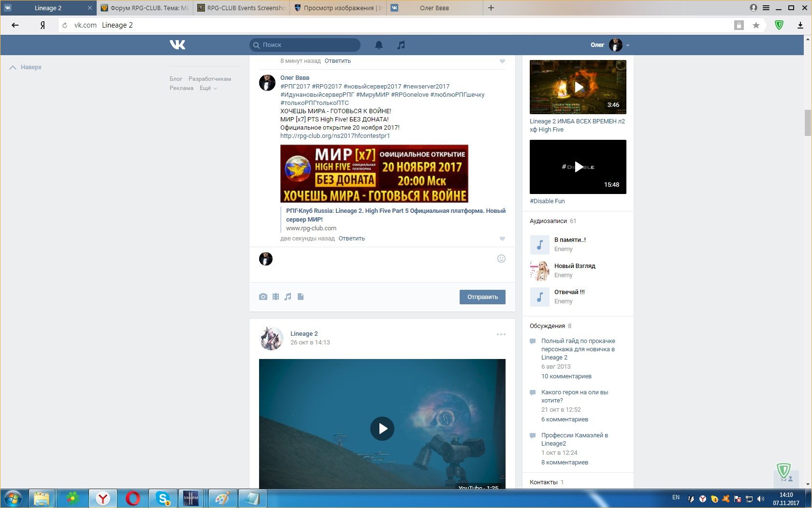This screenshot has height=508, width=812.
Task: Focus the VK Поиск search field
Action: click(305, 45)
